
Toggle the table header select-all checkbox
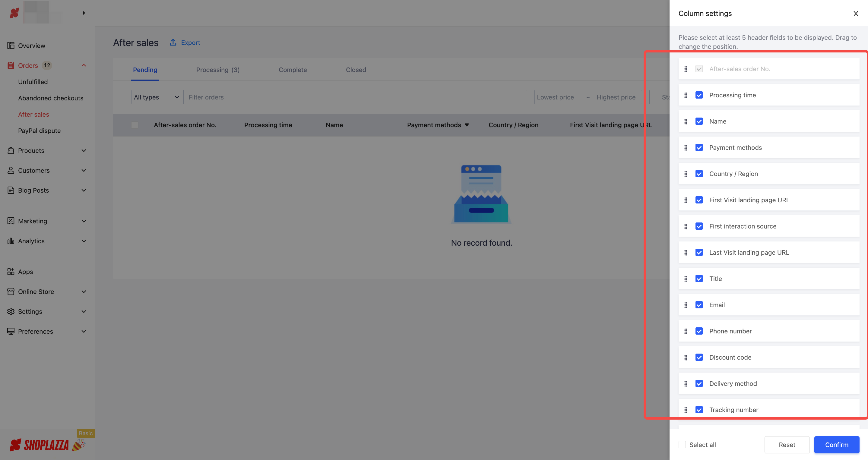coord(135,125)
